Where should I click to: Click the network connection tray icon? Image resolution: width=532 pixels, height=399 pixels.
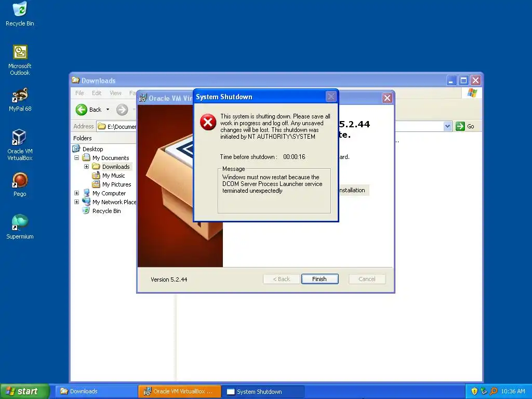[x=484, y=391]
